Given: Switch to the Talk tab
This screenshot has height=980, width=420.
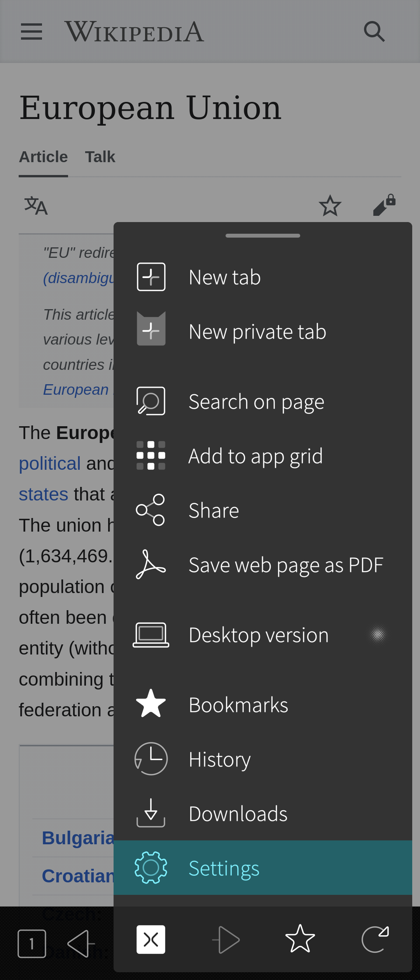Looking at the screenshot, I should (x=100, y=157).
